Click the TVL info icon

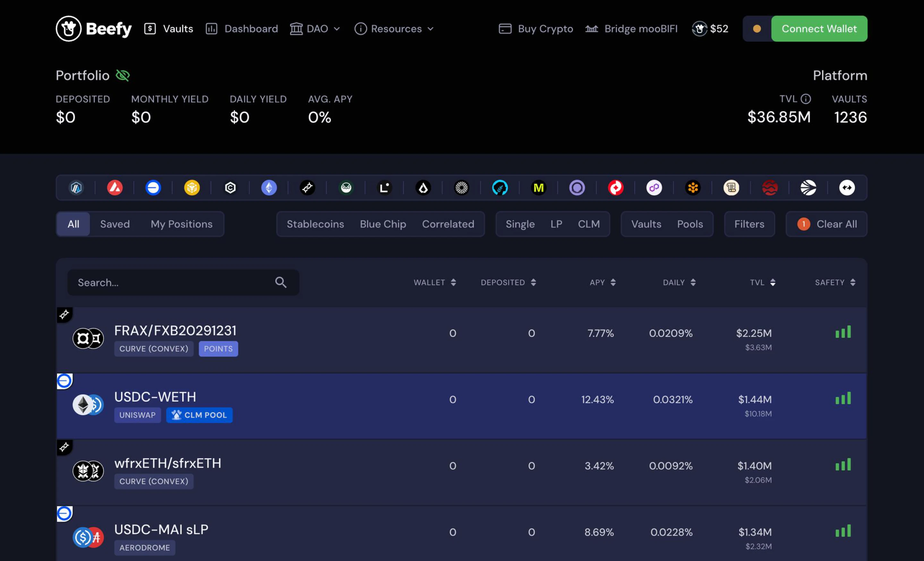[806, 99]
